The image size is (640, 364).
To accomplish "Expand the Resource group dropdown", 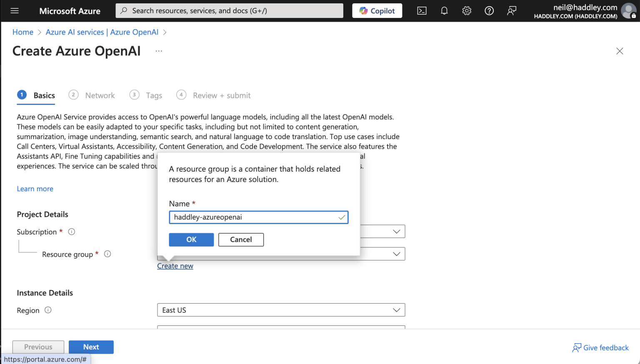I will (x=396, y=254).
